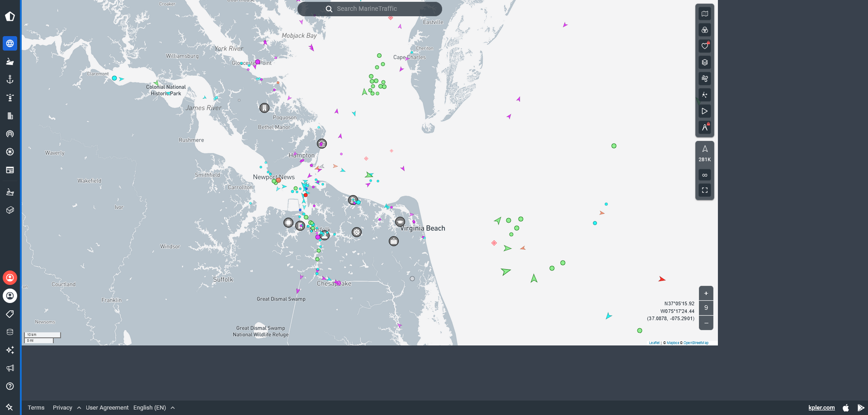Open the Apple App Store icon
This screenshot has width=868, height=415.
pyautogui.click(x=846, y=407)
